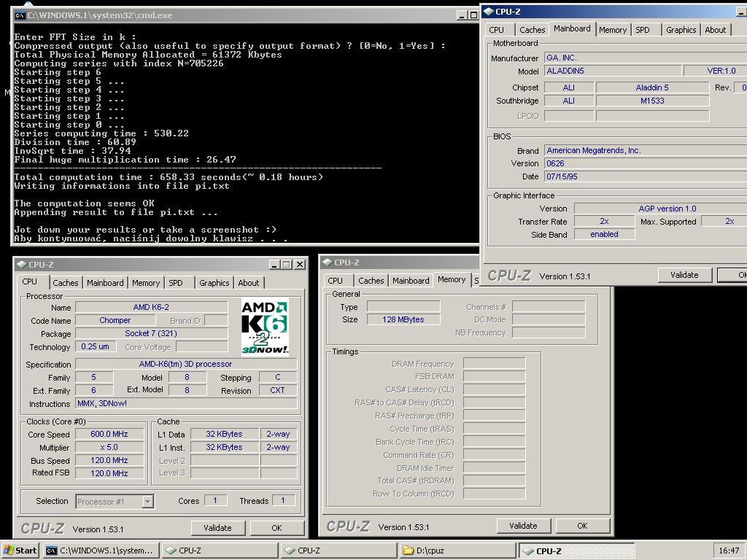Click Validate button in the CPU window
Viewport: 747px width, 560px height.
[217, 528]
